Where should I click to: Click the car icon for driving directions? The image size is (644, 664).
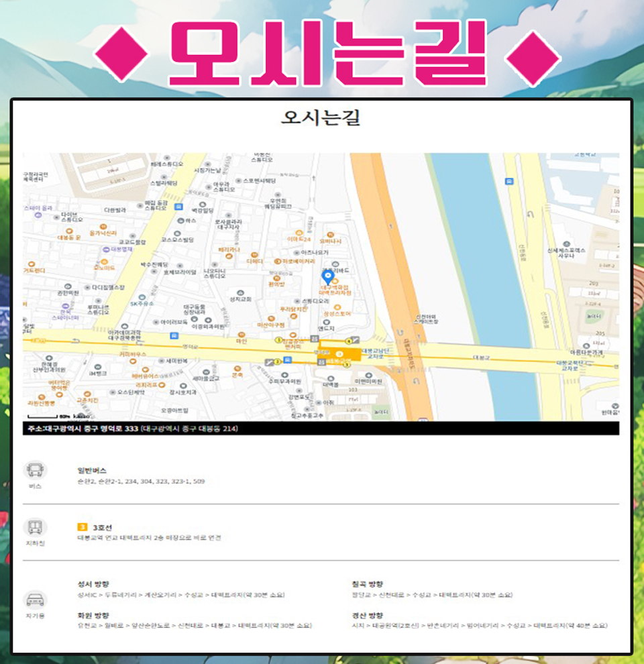[x=35, y=600]
